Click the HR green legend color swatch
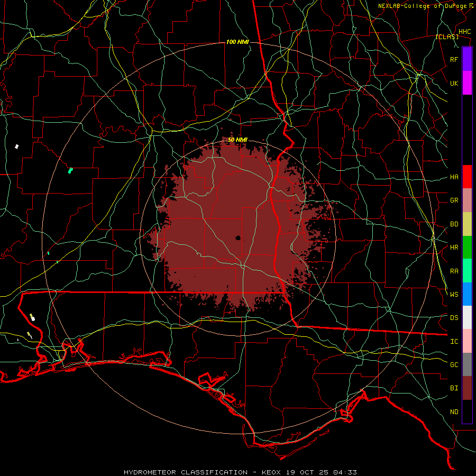This screenshot has width=476, height=476. click(x=467, y=248)
